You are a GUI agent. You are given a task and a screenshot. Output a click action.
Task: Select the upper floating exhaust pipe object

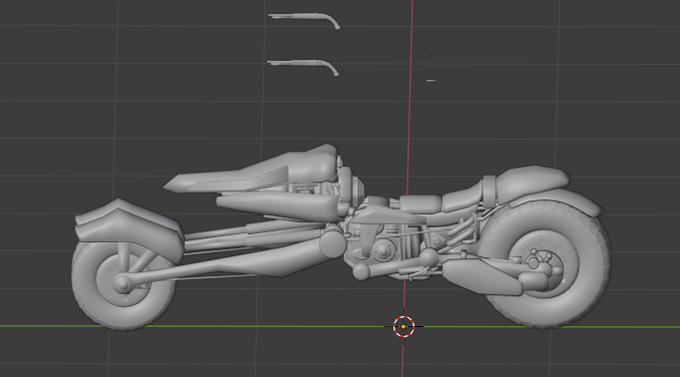tap(304, 20)
